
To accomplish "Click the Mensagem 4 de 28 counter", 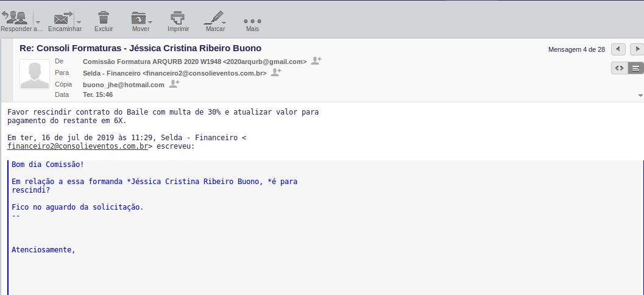I will pyautogui.click(x=576, y=50).
